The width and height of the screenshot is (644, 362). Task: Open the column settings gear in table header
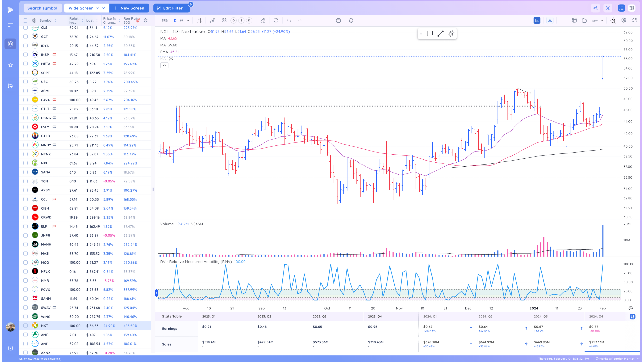point(146,21)
